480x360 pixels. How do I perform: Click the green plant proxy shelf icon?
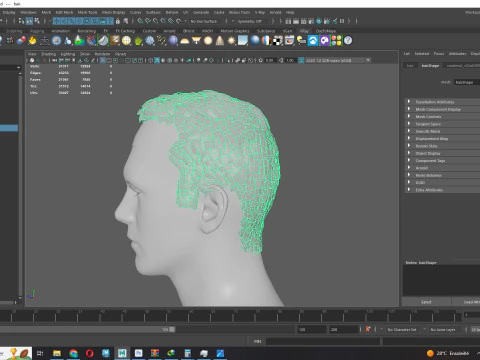point(138,41)
